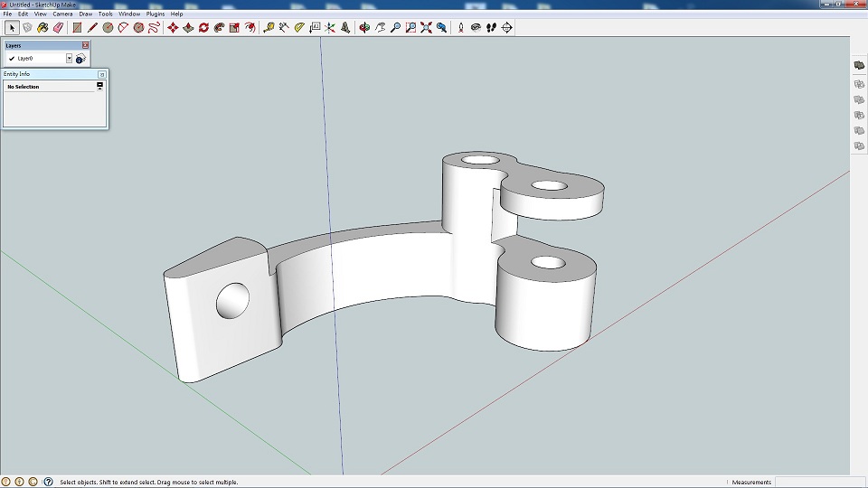Screen dimensions: 868x488
Task: Activate the Move tool
Action: click(x=173, y=27)
